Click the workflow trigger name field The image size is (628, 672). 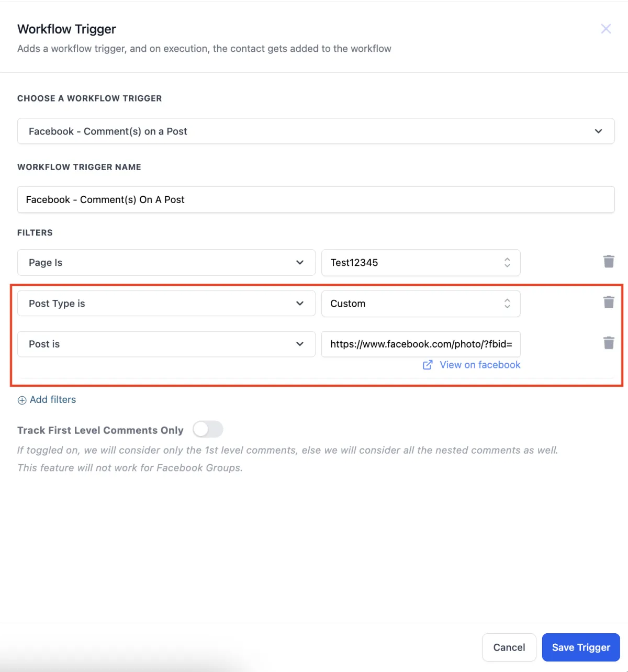click(316, 199)
